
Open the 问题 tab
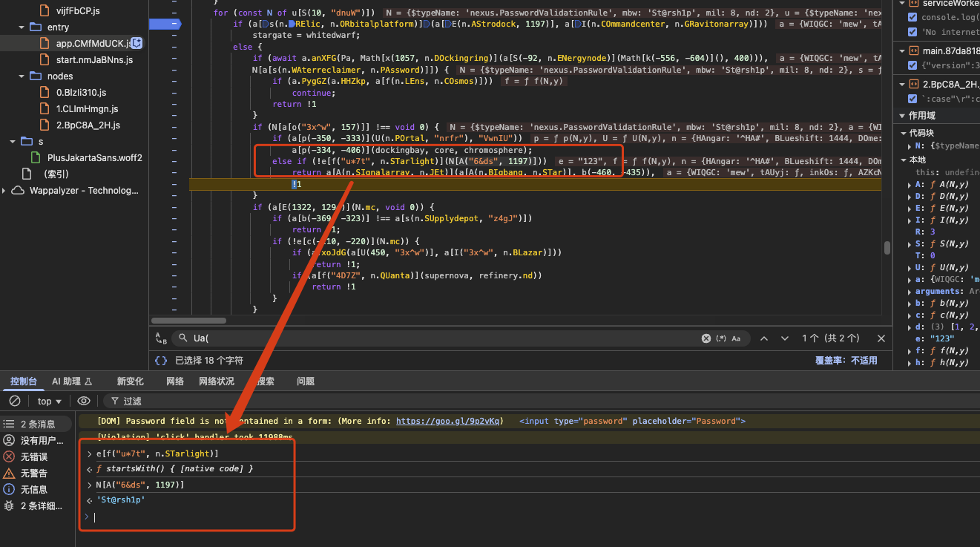coord(306,381)
